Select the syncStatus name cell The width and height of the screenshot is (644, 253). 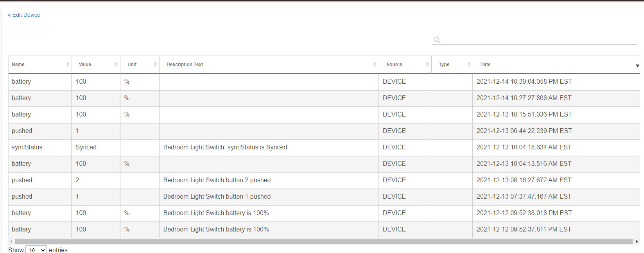tap(40, 147)
